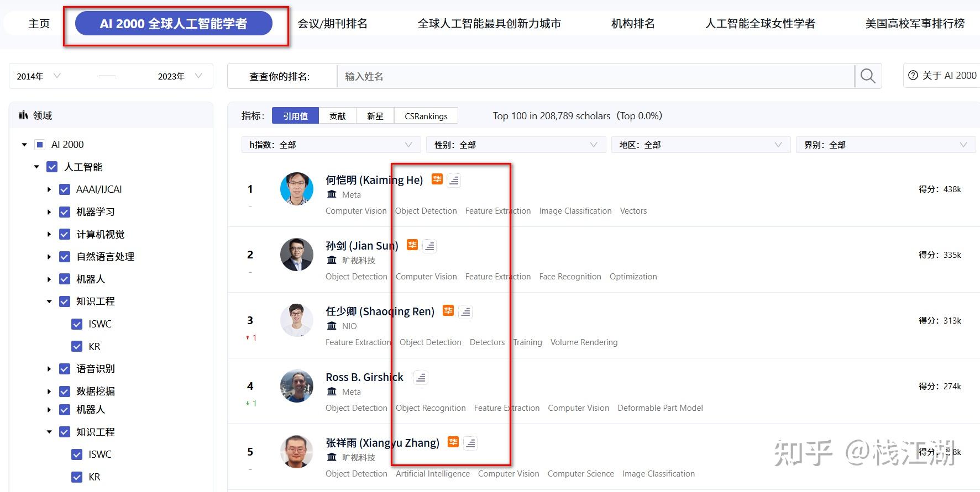The image size is (980, 492).
Task: Click the institution icon beside Meta under Kaiming He
Action: point(332,194)
